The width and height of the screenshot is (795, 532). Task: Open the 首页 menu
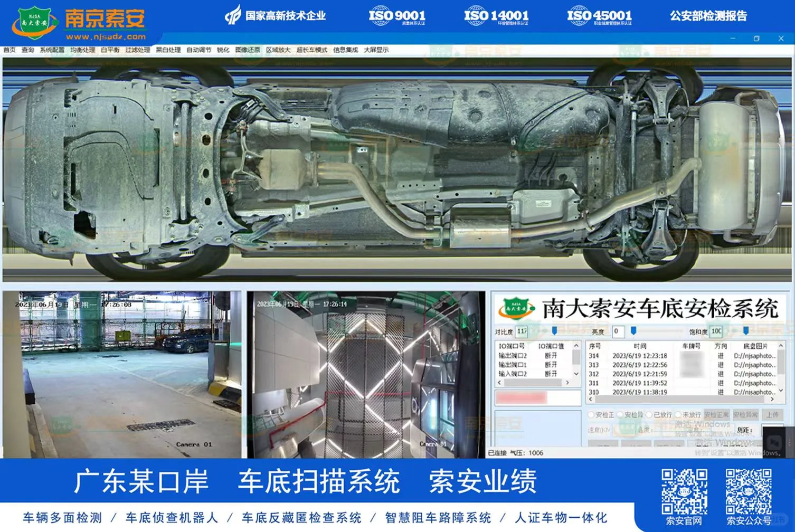click(x=10, y=50)
